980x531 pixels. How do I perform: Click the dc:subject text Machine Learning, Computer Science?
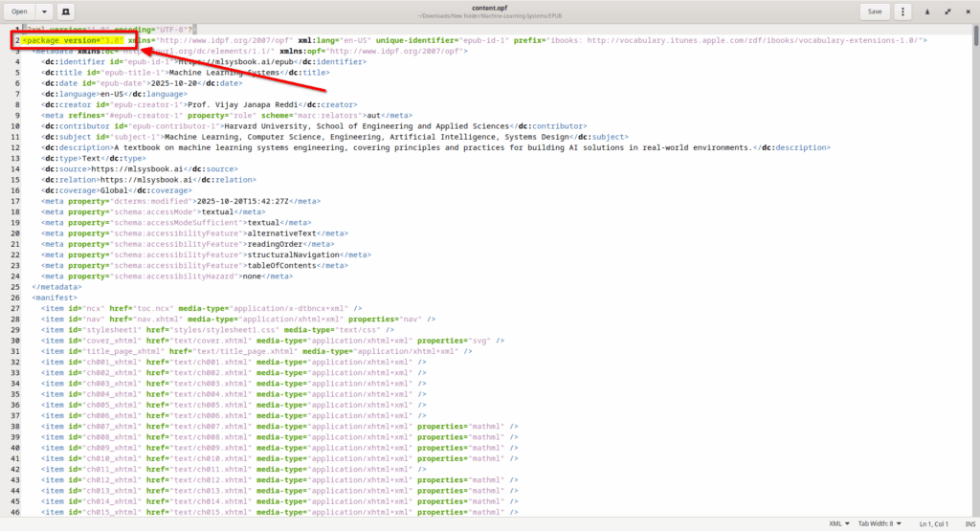pos(367,137)
